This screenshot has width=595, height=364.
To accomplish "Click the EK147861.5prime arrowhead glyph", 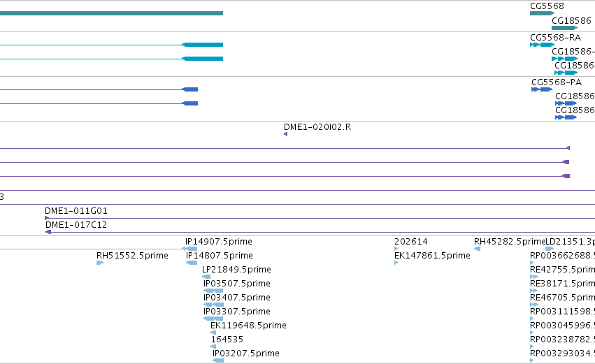I will 396,263.
